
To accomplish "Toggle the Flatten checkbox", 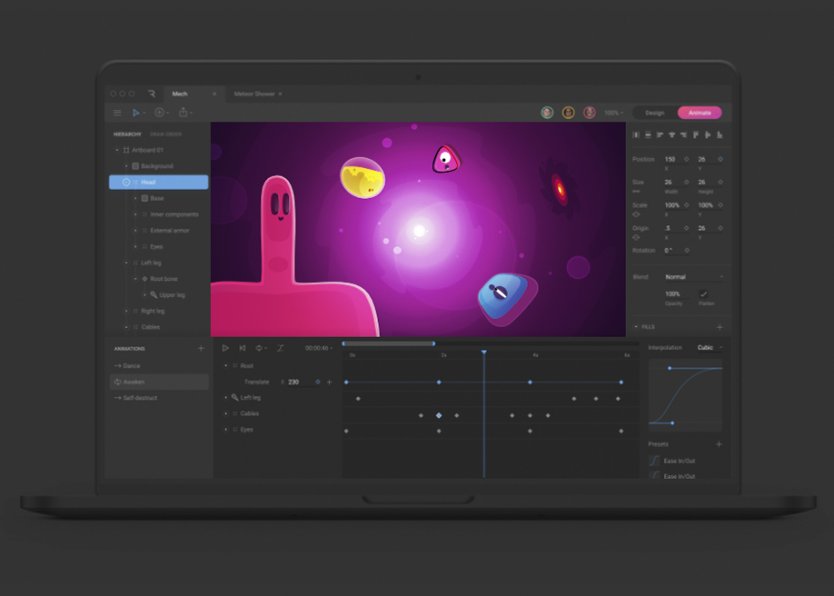I will [x=704, y=294].
